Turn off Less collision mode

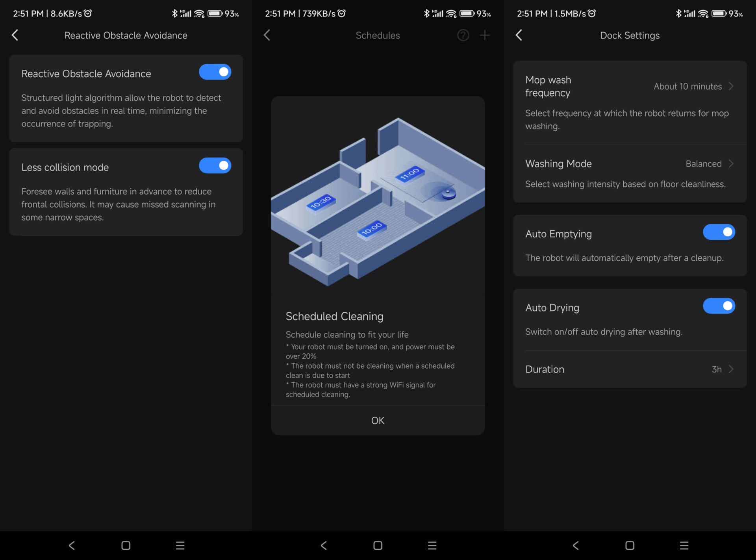click(x=215, y=165)
